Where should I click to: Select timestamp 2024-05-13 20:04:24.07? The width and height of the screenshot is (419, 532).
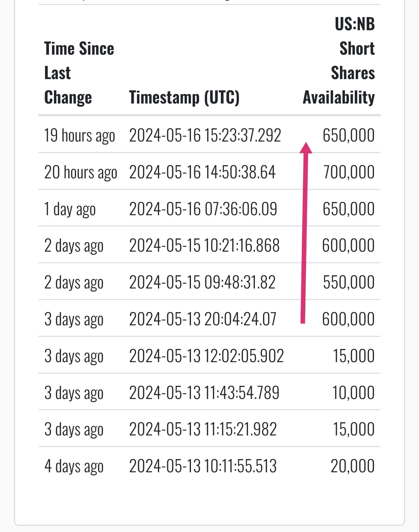(203, 319)
